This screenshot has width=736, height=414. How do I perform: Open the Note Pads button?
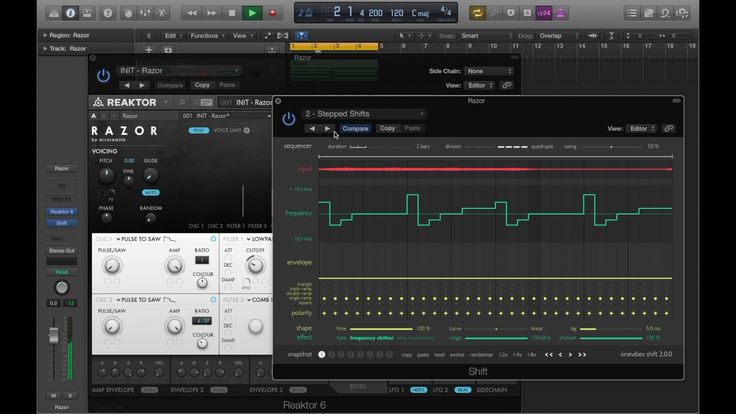pos(649,13)
